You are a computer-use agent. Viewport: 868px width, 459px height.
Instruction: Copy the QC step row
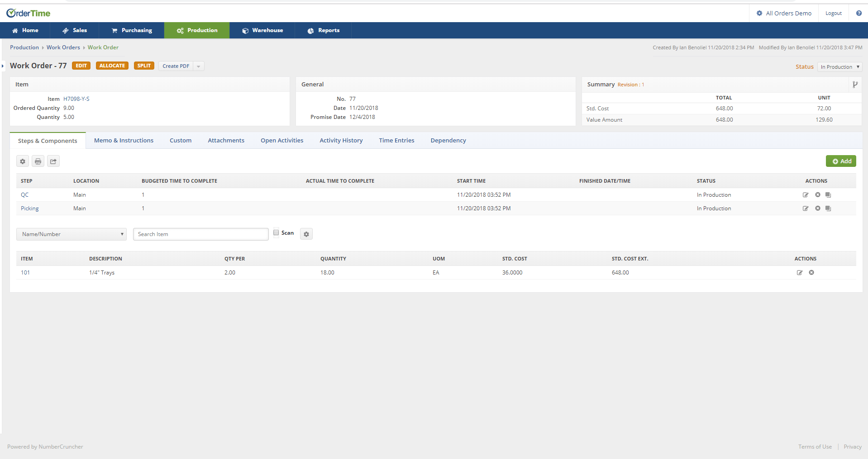[828, 195]
